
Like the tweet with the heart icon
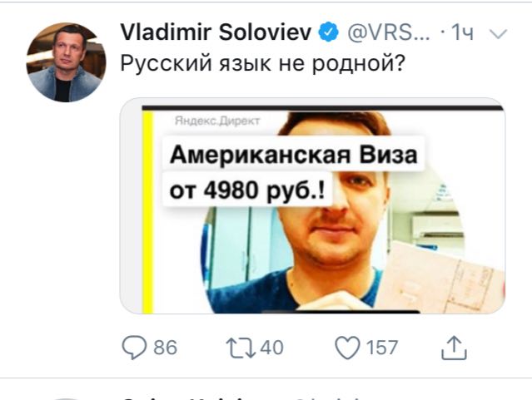point(347,348)
